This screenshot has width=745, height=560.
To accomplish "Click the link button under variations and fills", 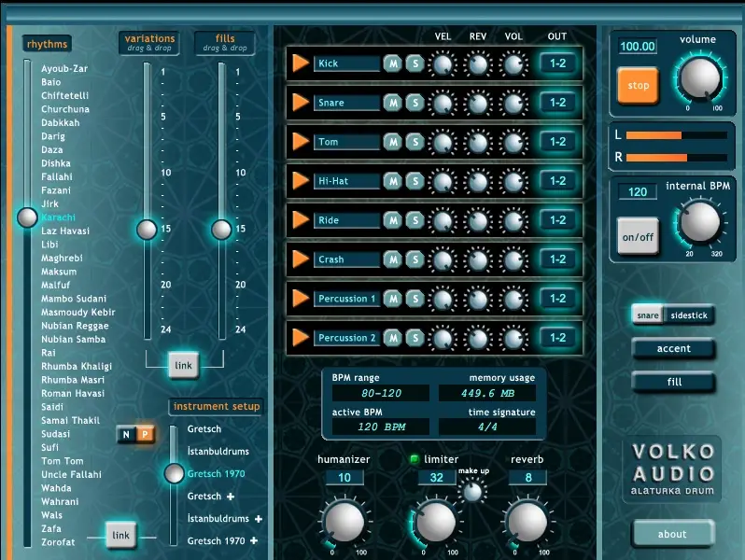I will [x=183, y=365].
